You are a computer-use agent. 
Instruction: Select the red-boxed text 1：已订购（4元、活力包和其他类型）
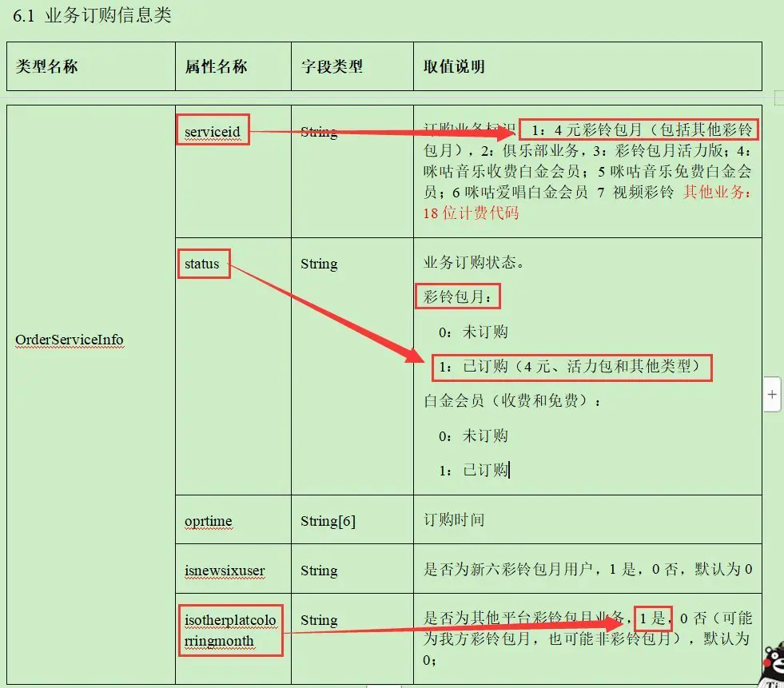tap(570, 368)
